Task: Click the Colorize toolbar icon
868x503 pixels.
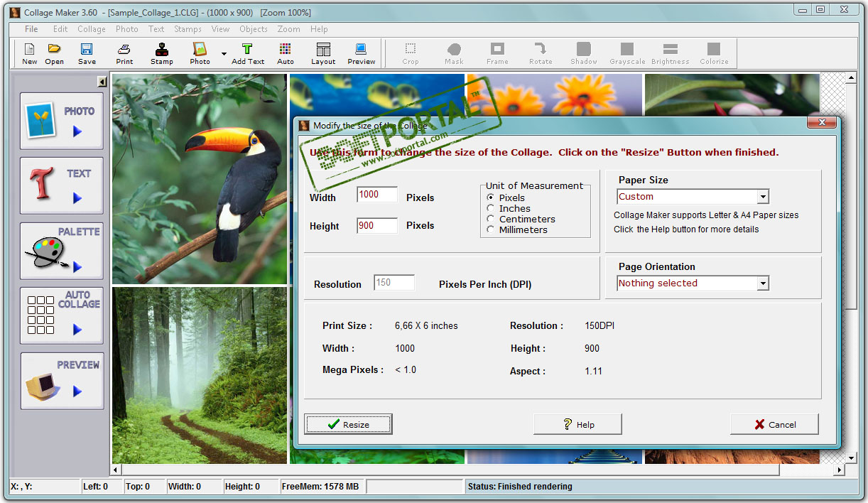Action: point(714,53)
